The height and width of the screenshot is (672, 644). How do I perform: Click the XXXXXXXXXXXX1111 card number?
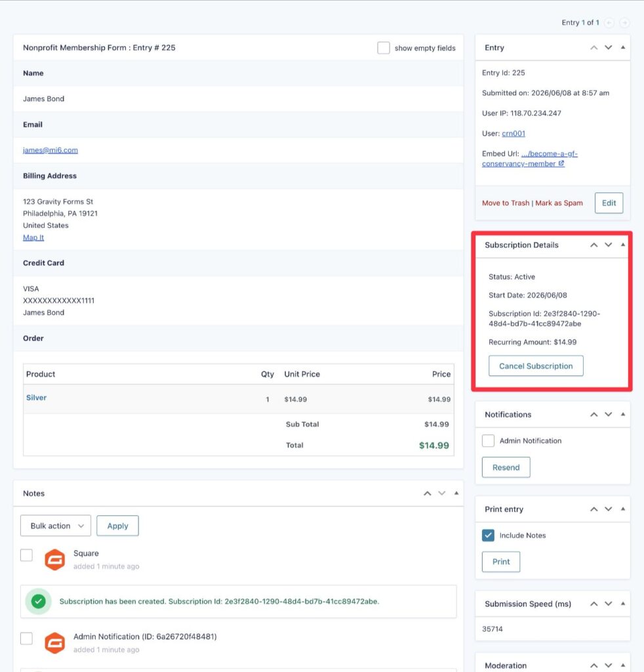coord(58,301)
